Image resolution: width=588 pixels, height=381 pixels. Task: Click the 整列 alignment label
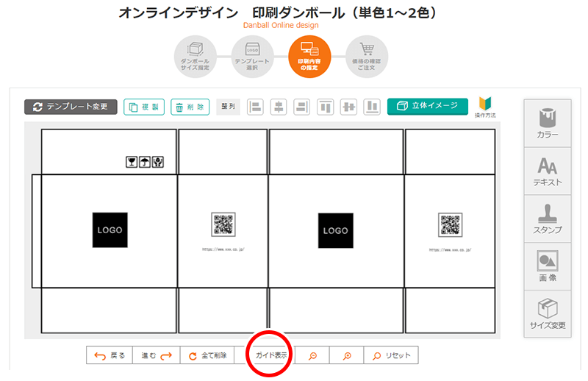(228, 107)
